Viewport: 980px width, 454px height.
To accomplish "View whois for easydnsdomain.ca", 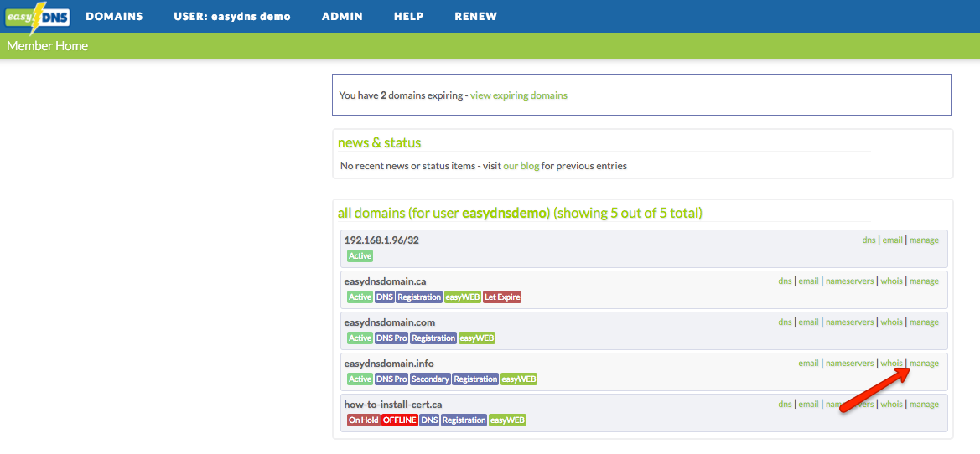I will point(892,281).
